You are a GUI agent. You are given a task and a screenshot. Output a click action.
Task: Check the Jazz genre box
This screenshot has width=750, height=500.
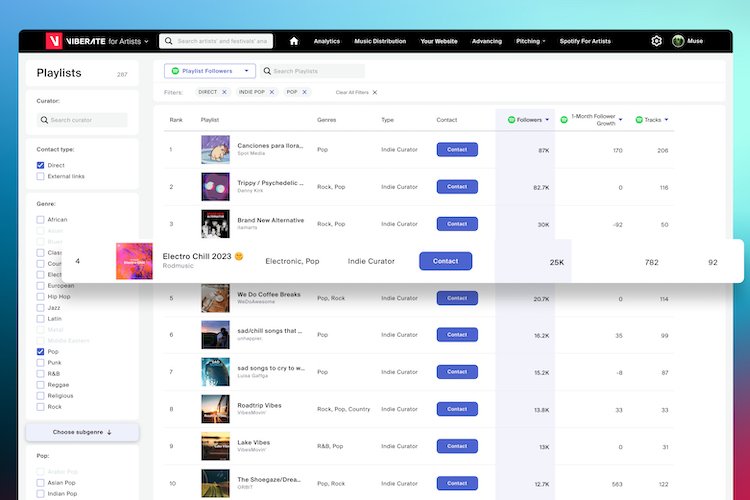tap(40, 308)
